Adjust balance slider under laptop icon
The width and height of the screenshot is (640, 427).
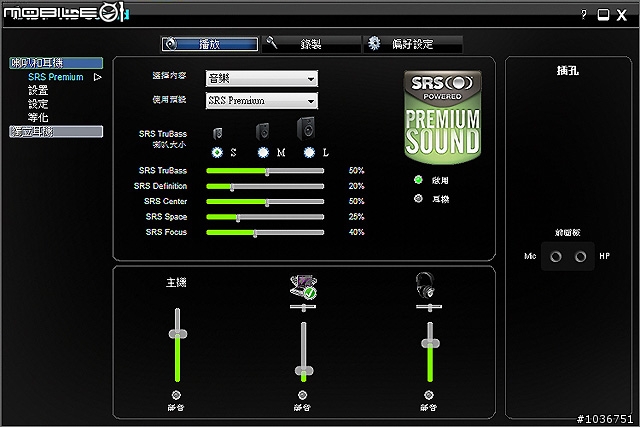click(303, 307)
